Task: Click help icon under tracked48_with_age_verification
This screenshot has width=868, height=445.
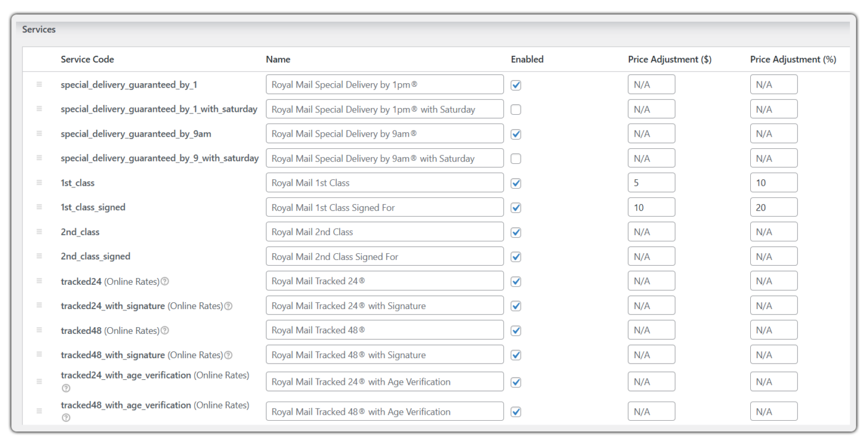Action: point(66,418)
